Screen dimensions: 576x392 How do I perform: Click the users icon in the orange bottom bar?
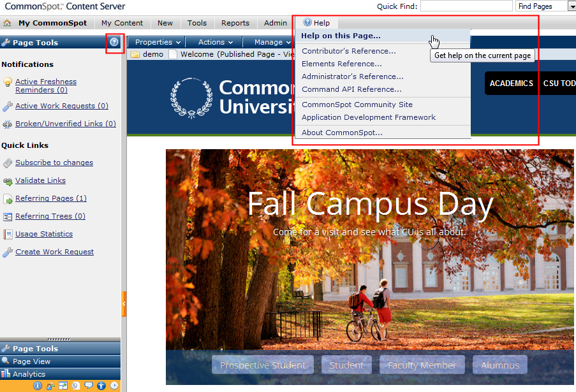[50, 386]
